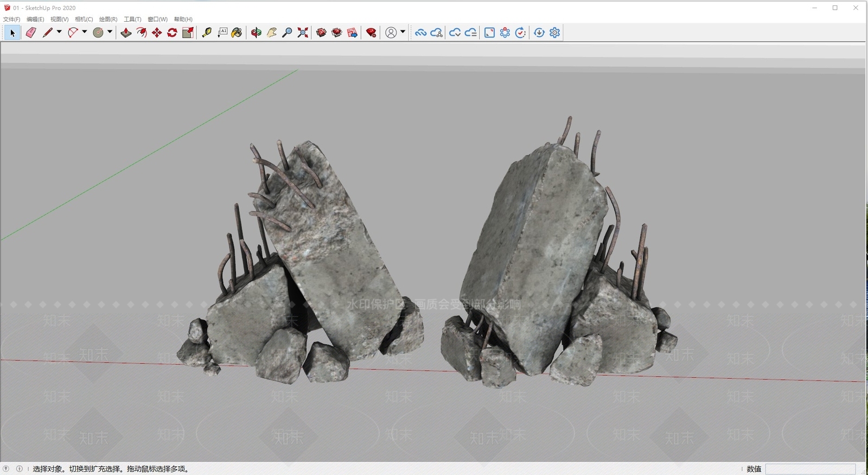Select the Line pencil tool
Screen dimensions: 868x475
tap(48, 33)
